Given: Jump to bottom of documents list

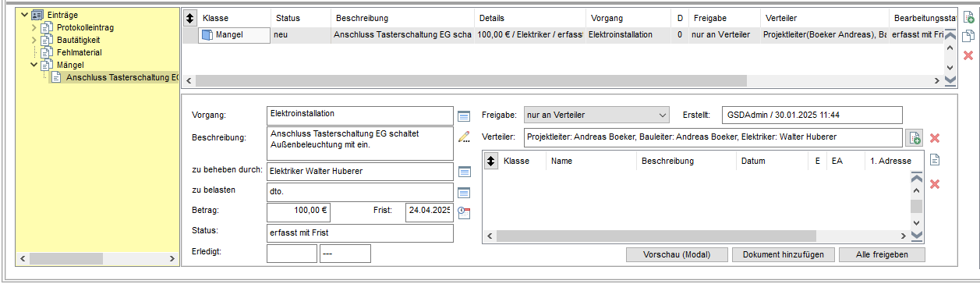Looking at the screenshot, I should pyautogui.click(x=917, y=236).
